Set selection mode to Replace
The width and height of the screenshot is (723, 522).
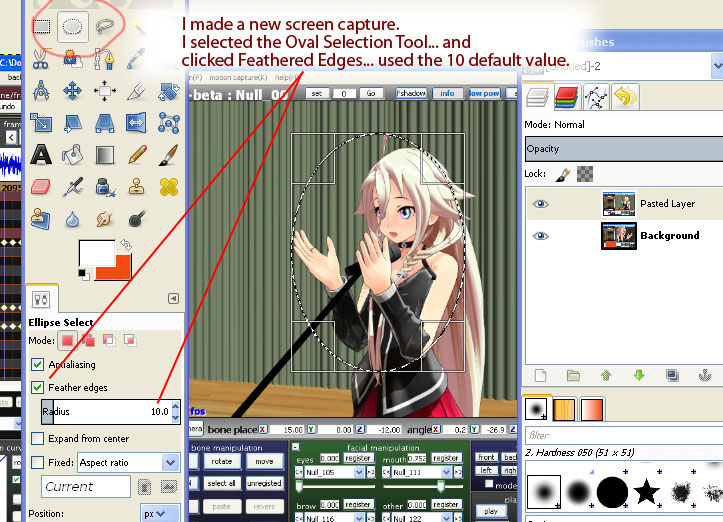(x=67, y=341)
